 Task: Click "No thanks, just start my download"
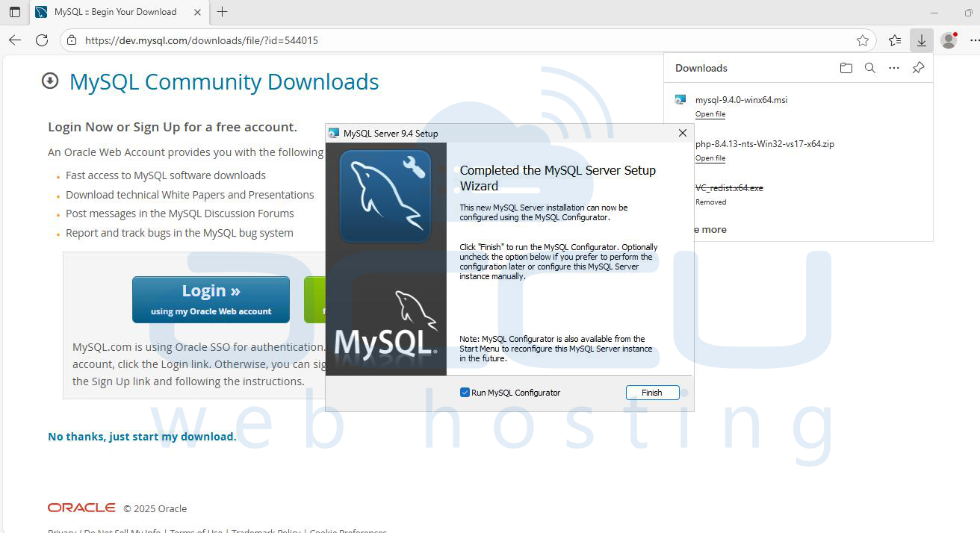[x=142, y=437]
